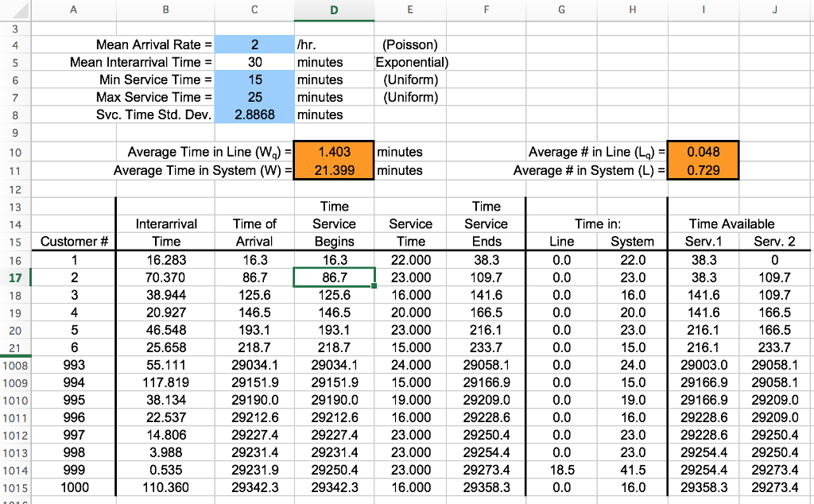
Task: Click the Mean Arrival Rate value cell
Action: click(x=254, y=45)
